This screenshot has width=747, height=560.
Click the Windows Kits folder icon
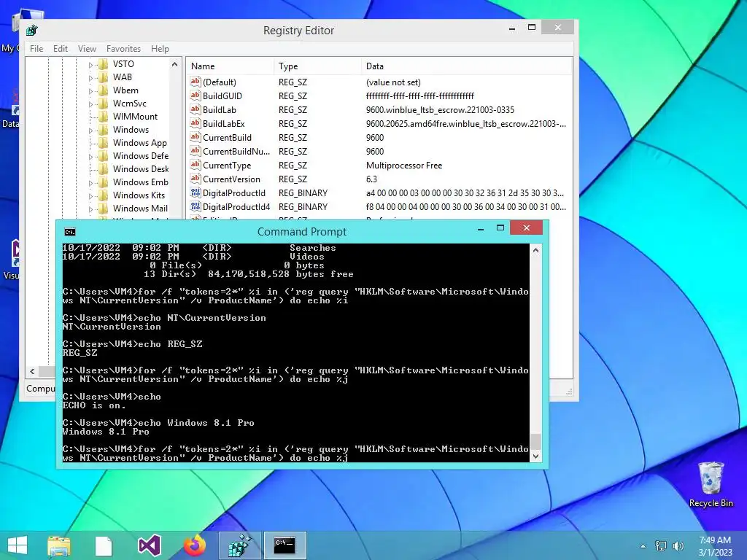(104, 195)
